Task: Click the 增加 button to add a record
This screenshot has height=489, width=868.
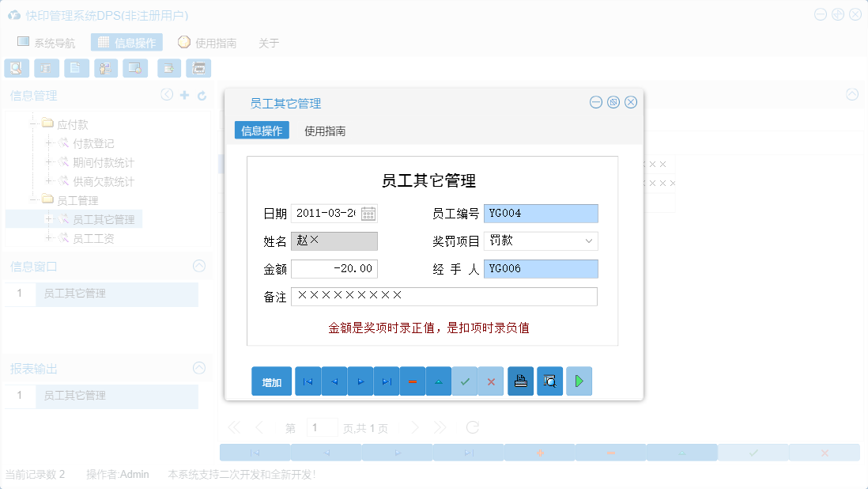Action: [x=272, y=381]
